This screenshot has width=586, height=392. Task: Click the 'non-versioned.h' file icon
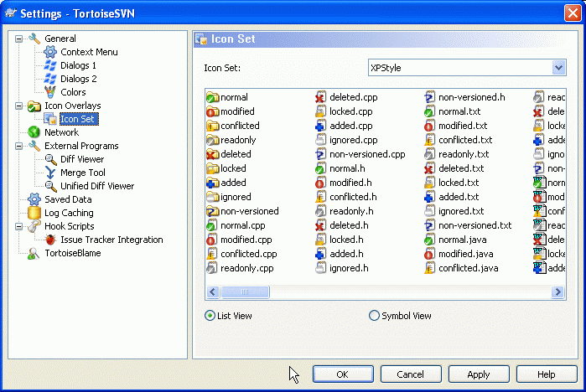coord(430,97)
